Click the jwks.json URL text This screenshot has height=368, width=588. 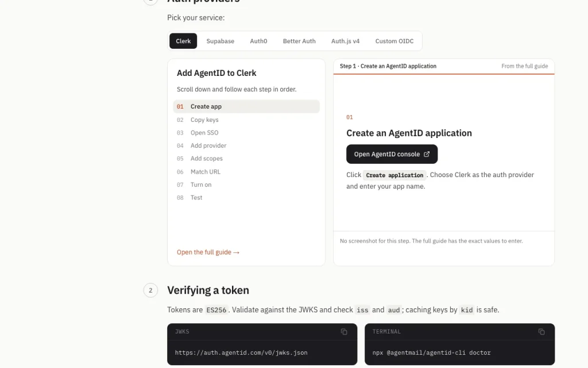pyautogui.click(x=241, y=352)
